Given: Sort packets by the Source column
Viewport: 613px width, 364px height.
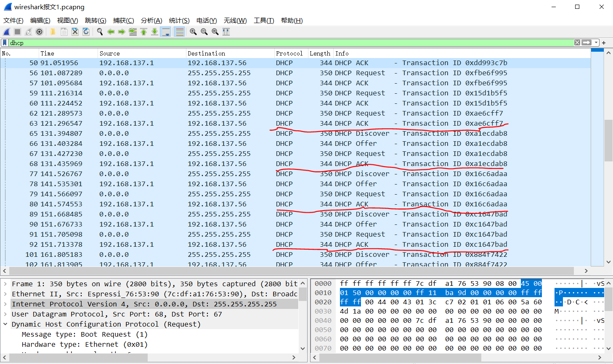Looking at the screenshot, I should pyautogui.click(x=142, y=53).
